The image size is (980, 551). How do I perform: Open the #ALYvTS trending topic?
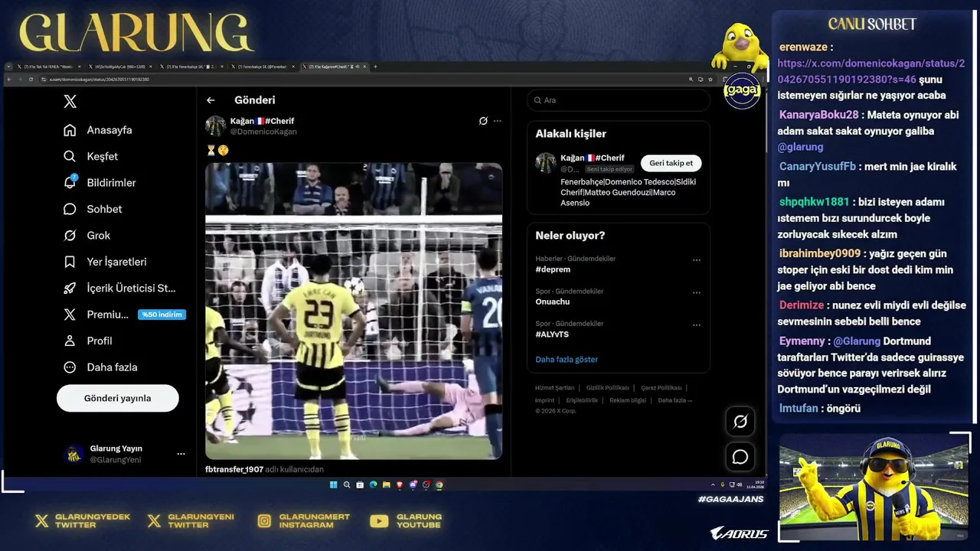pyautogui.click(x=552, y=334)
